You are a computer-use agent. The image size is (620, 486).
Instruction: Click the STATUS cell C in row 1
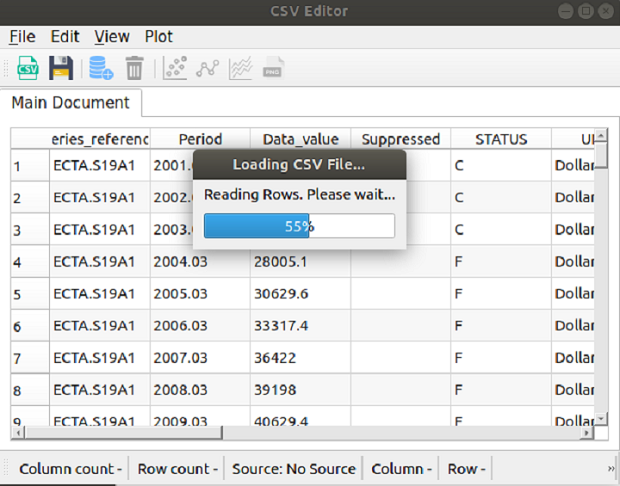pyautogui.click(x=501, y=166)
